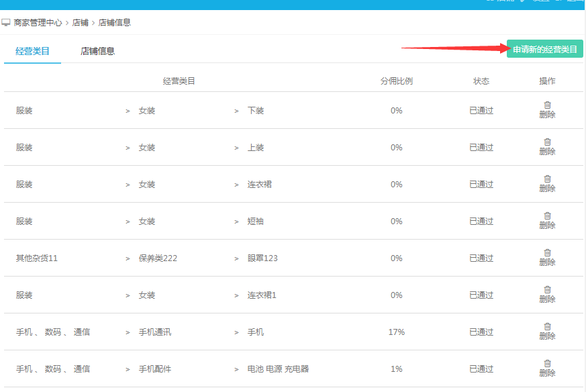Click the monitor icon beside 商家管理中心
Image resolution: width=586 pixels, height=392 pixels.
click(x=6, y=23)
